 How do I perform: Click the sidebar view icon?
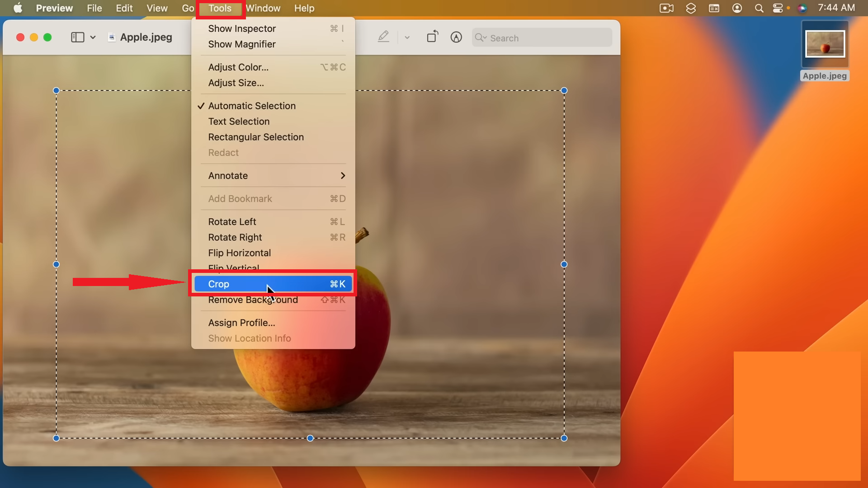point(78,37)
